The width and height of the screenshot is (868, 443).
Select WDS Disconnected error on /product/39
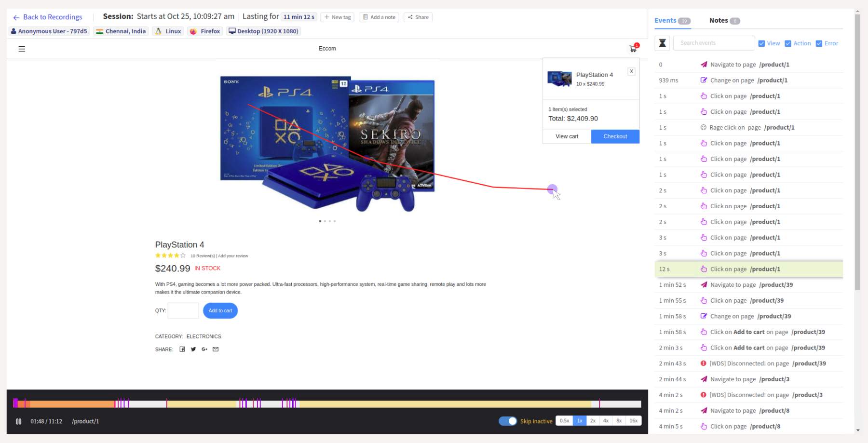click(748, 363)
